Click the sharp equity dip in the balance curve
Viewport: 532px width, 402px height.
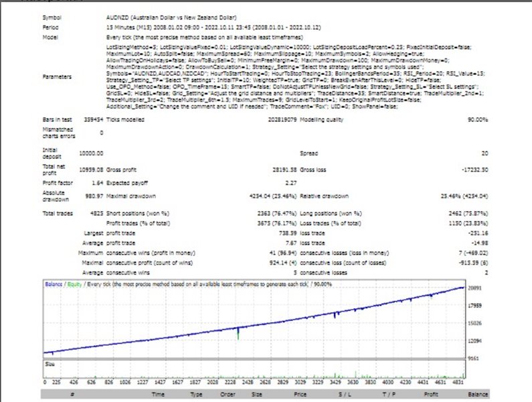click(238, 333)
